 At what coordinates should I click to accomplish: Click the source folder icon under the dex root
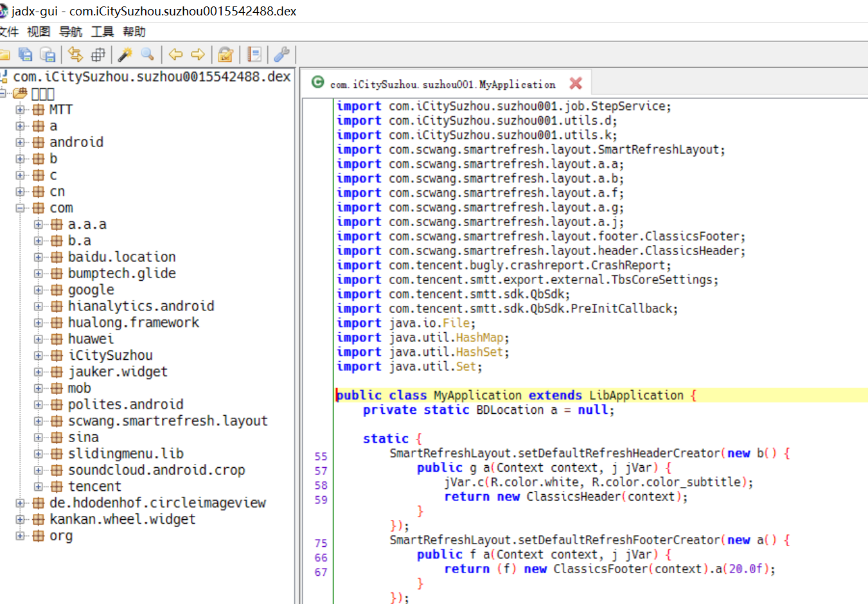[x=20, y=94]
